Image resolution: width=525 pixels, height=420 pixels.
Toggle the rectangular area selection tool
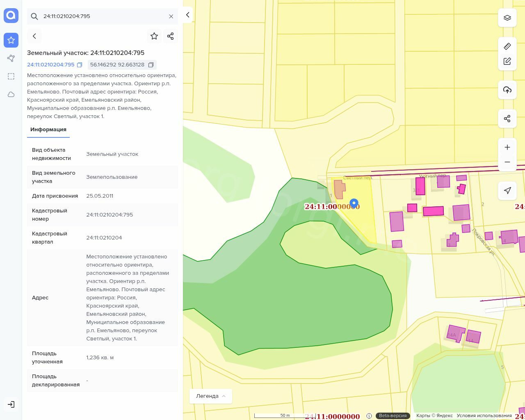click(x=11, y=76)
